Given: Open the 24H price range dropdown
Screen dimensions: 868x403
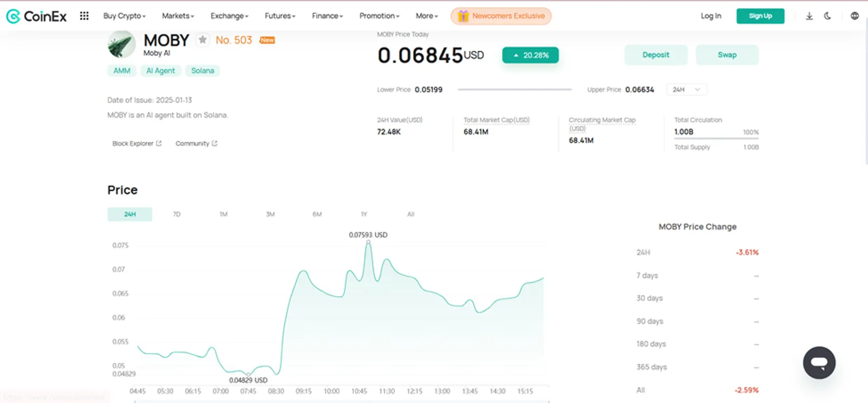Looking at the screenshot, I should click(x=686, y=90).
